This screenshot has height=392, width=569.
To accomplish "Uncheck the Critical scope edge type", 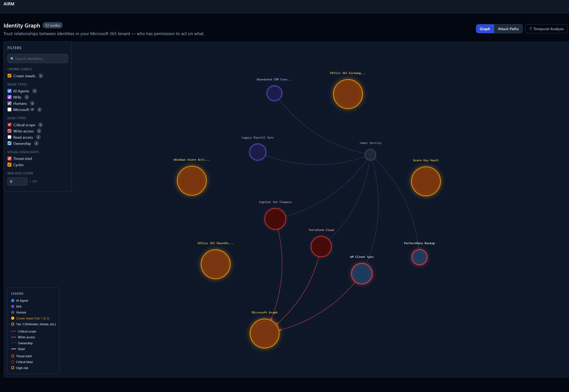I will (x=10, y=125).
